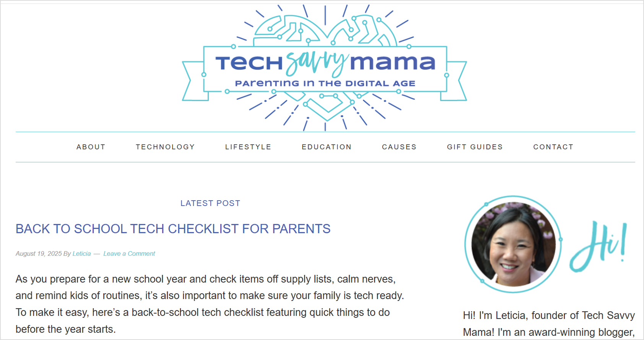The height and width of the screenshot is (340, 644).
Task: Click the post excerpt paragraph
Action: (210, 304)
